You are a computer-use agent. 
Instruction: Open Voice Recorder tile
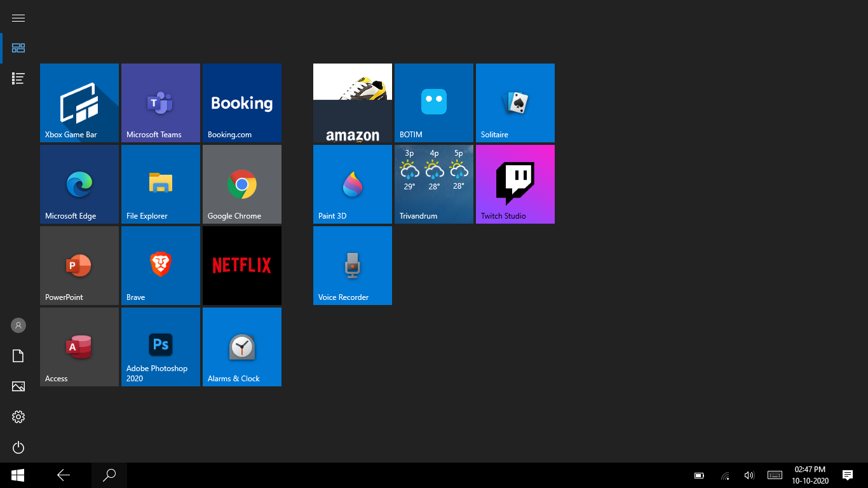coord(353,266)
